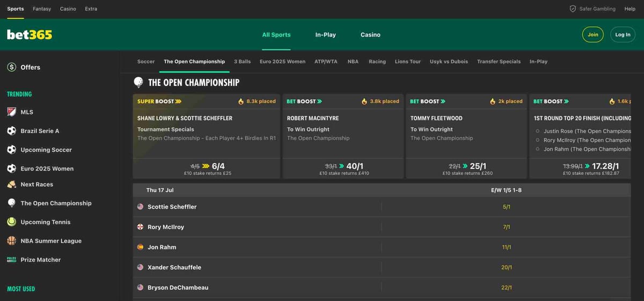Click the USA flag beside Scottie Scheffler
Viewport: 644px width, 301px height.
141,207
